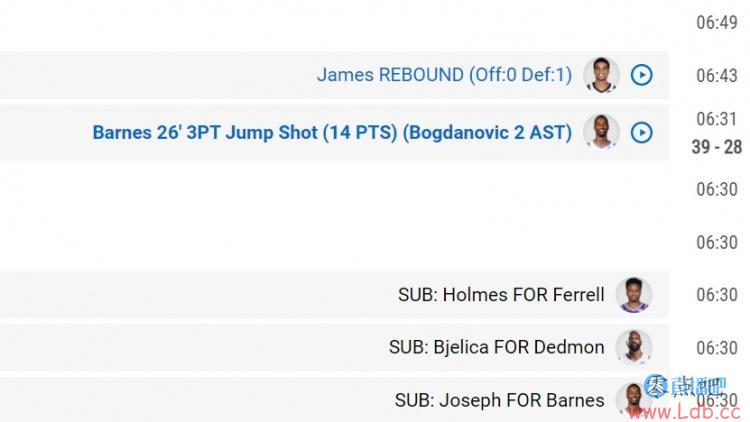Open the player photo beside James REBOUND
This screenshot has width=750, height=422.
(x=601, y=75)
